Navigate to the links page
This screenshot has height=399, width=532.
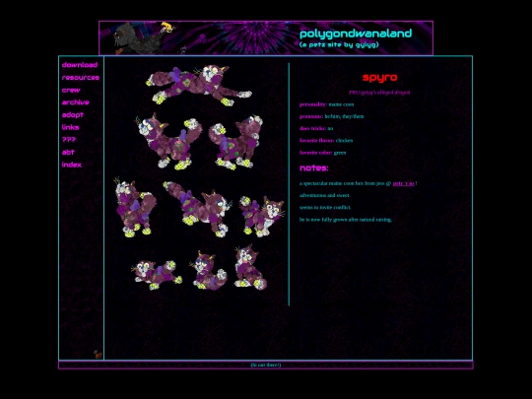coord(70,127)
